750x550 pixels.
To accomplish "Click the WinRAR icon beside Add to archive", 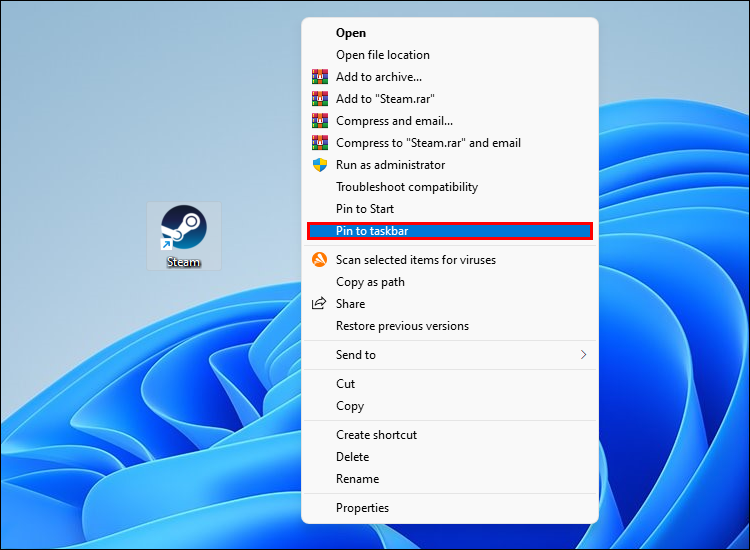I will tap(320, 77).
